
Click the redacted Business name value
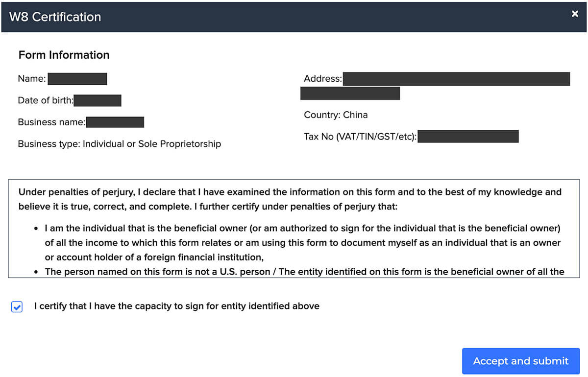coord(115,122)
